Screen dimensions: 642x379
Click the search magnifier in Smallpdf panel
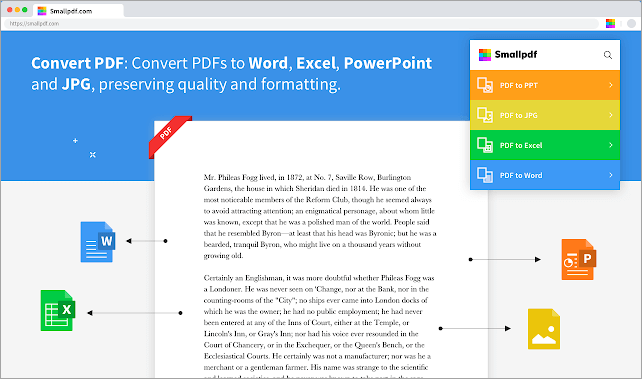tap(608, 55)
